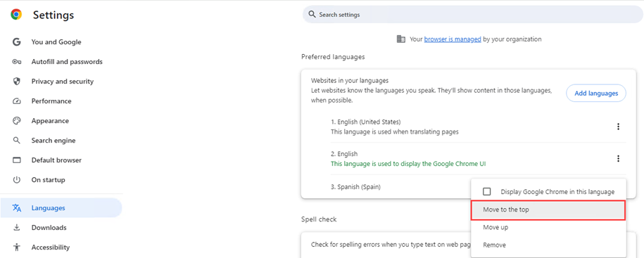The image size is (644, 258).
Task: Check Display Google Chrome in this language
Action: (x=487, y=191)
